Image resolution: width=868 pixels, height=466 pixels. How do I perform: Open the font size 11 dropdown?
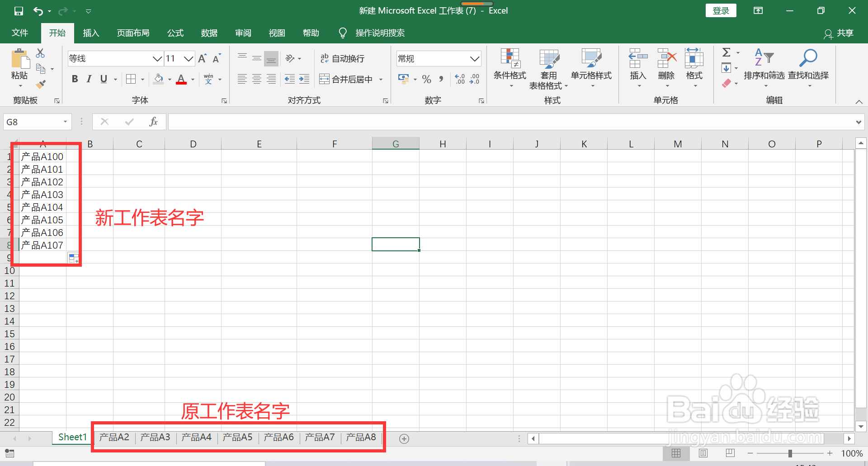coord(189,59)
